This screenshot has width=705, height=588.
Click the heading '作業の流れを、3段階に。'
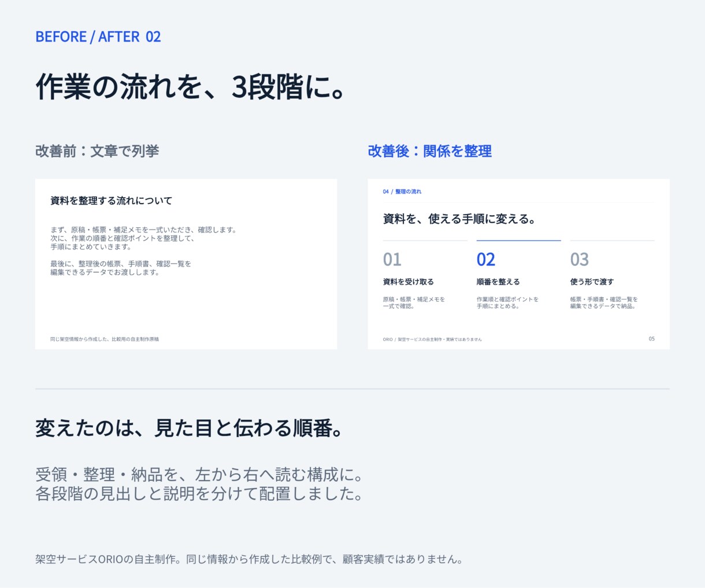pos(191,87)
